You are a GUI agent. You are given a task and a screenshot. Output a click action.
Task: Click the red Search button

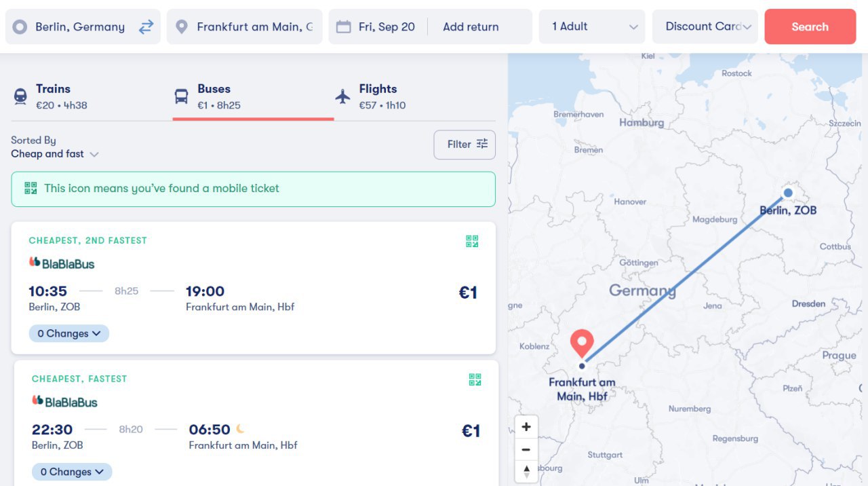tap(810, 26)
